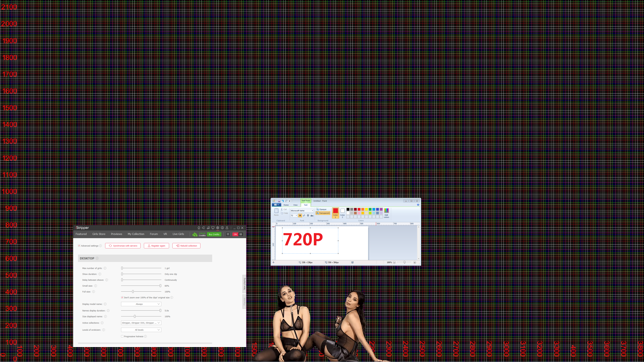644x362 pixels.
Task: Click the info circle icon
Action: pos(222,228)
